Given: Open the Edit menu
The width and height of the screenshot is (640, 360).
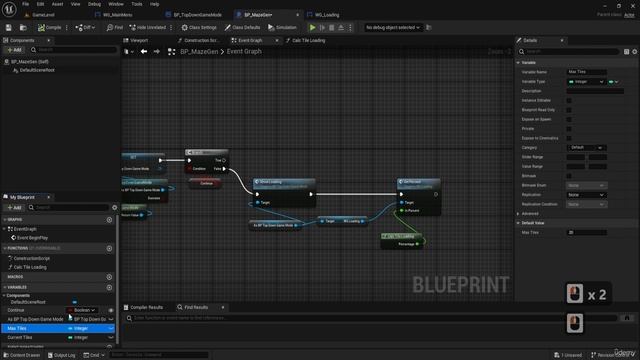Looking at the screenshot, I should click(40, 4).
